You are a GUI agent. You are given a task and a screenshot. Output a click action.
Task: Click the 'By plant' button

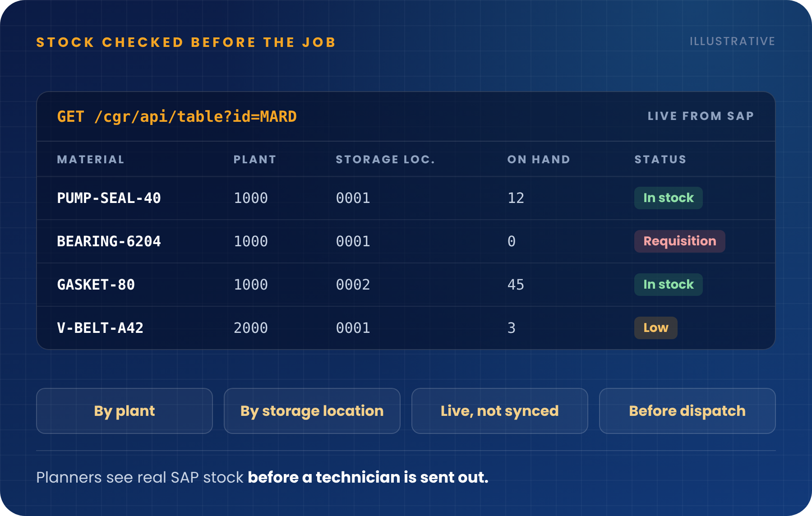click(125, 411)
